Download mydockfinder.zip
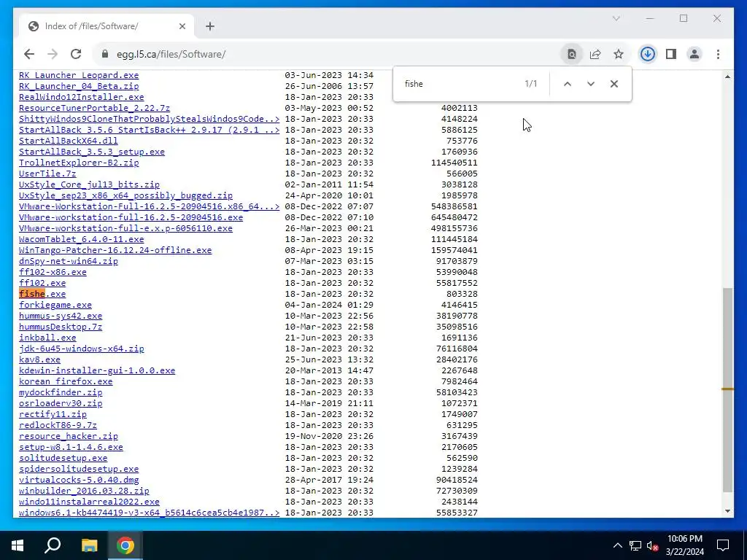This screenshot has height=560, width=747. click(61, 392)
